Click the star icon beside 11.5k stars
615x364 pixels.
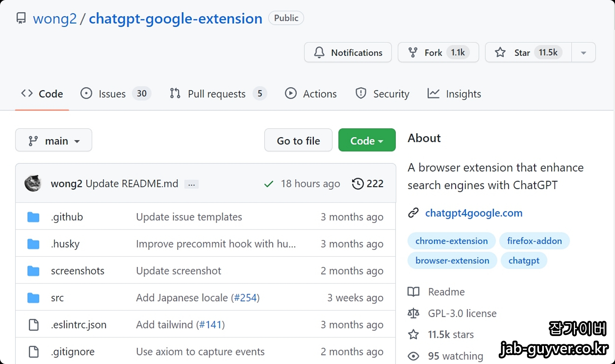tap(413, 335)
